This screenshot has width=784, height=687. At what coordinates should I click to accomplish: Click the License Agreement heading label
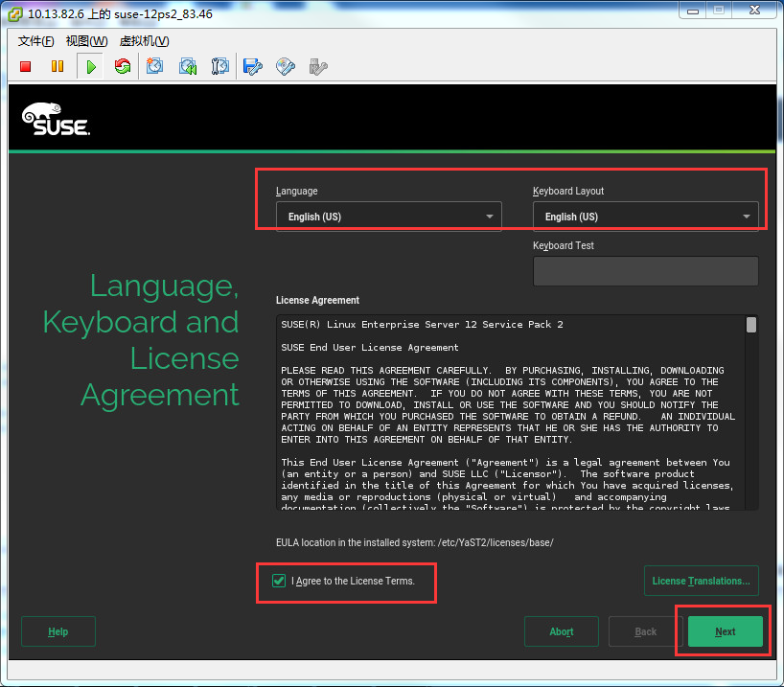tap(317, 300)
